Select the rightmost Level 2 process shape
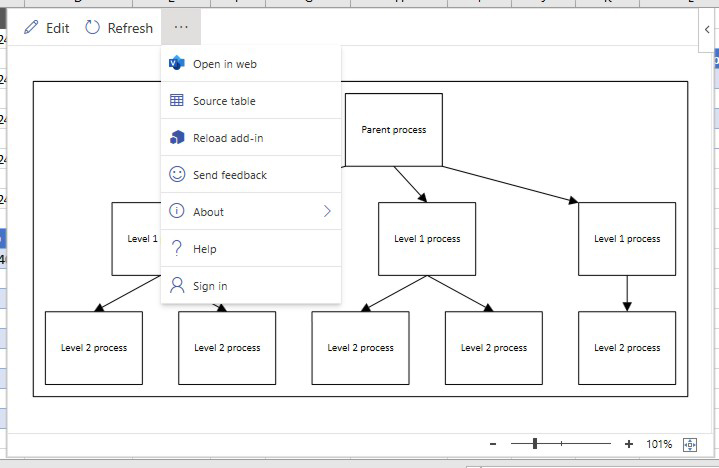 click(627, 348)
